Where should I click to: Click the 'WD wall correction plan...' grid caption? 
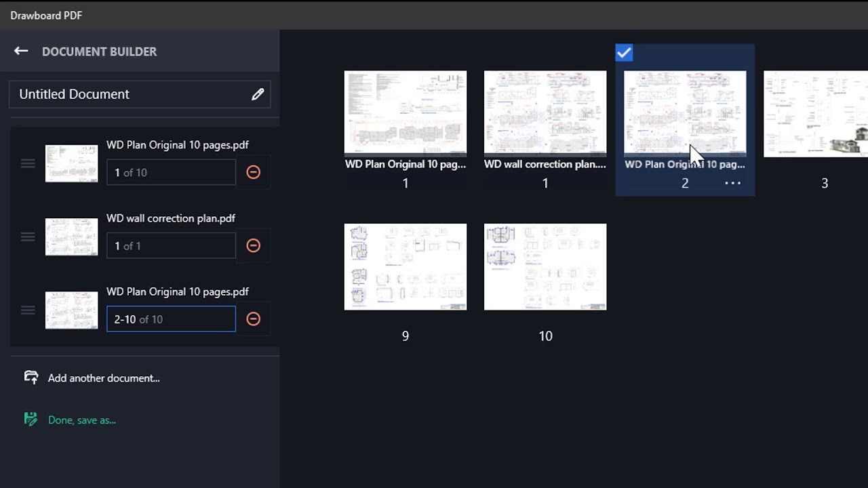click(545, 164)
